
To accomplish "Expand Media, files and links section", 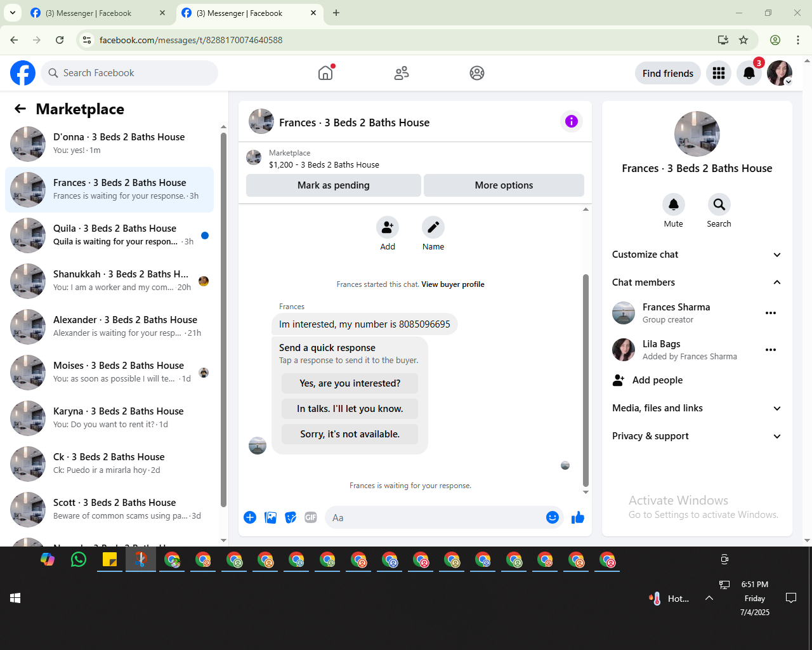I will click(697, 408).
